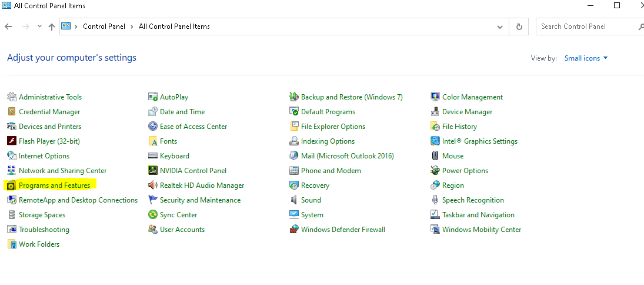Click the title bar Control Panel icon
Image resolution: width=644 pixels, height=285 pixels.
coord(6,6)
